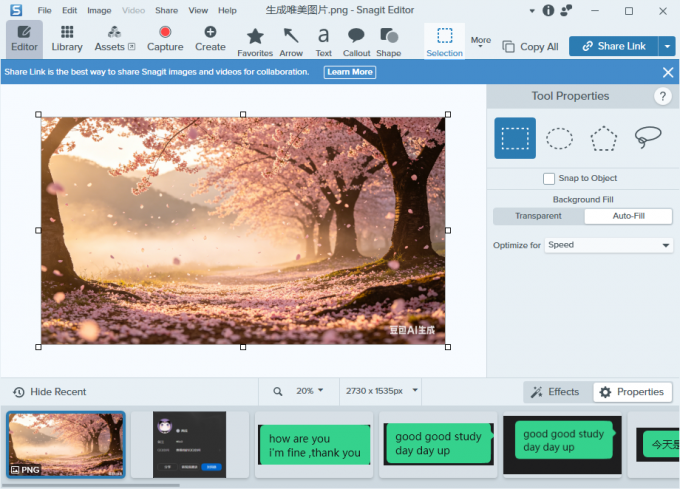This screenshot has height=489, width=680.
Task: Open the Share Link dropdown arrow
Action: [x=667, y=46]
